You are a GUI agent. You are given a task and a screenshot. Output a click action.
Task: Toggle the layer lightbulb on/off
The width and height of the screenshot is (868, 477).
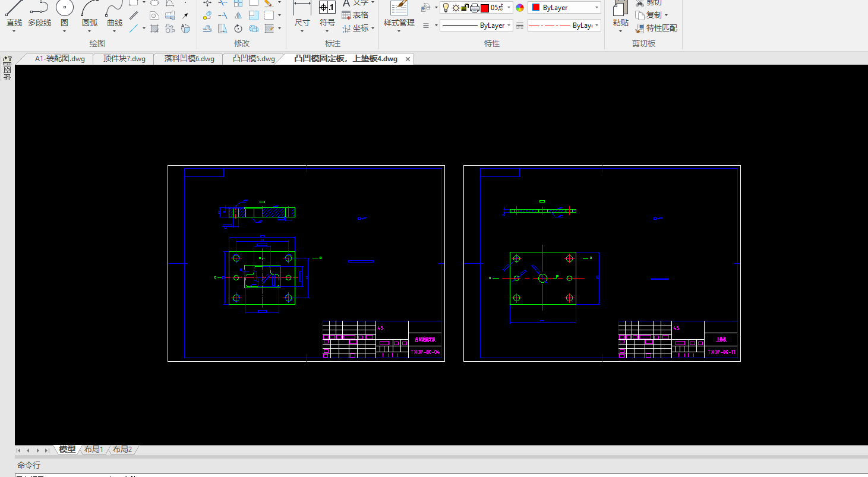[x=446, y=8]
